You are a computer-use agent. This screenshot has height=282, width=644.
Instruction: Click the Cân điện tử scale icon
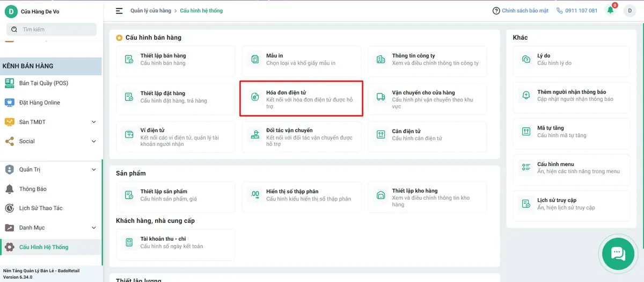(380, 135)
